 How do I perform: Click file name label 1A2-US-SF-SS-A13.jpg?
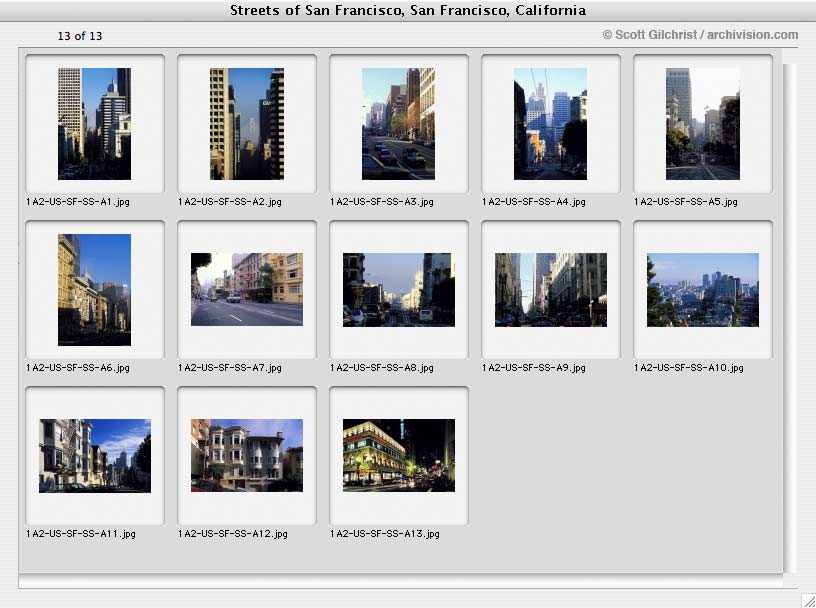tap(385, 534)
